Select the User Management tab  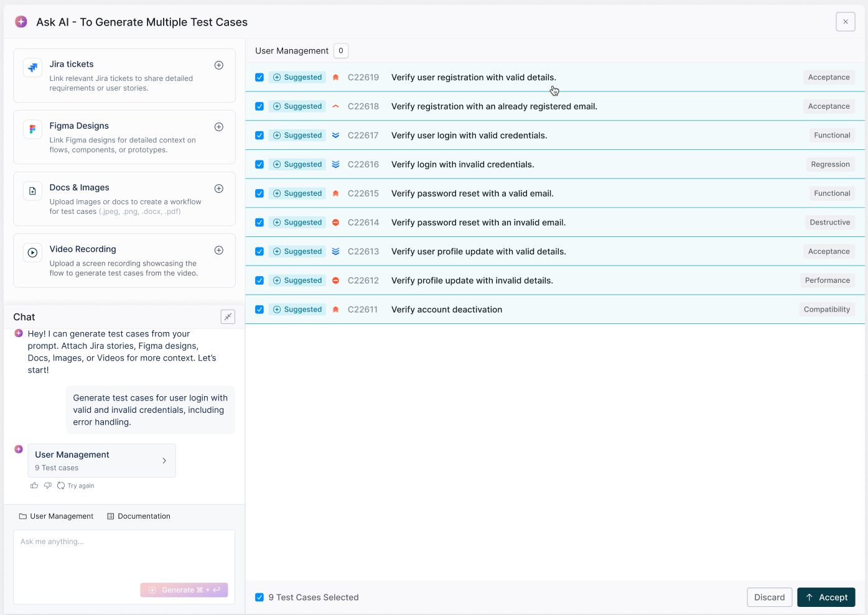click(x=56, y=516)
